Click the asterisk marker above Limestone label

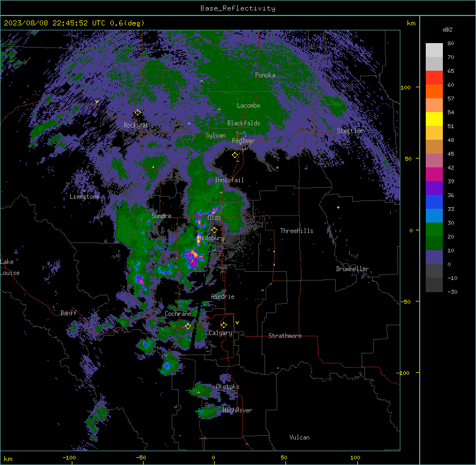click(85, 191)
